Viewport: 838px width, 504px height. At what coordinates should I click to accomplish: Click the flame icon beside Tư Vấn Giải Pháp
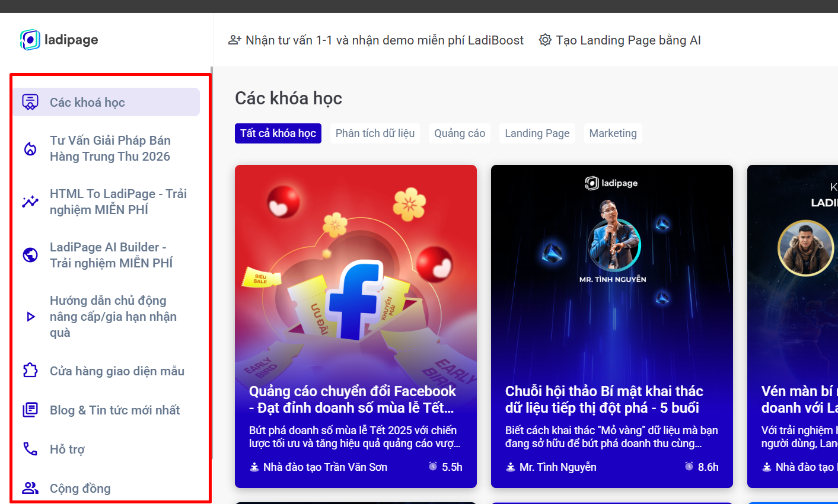point(30,149)
